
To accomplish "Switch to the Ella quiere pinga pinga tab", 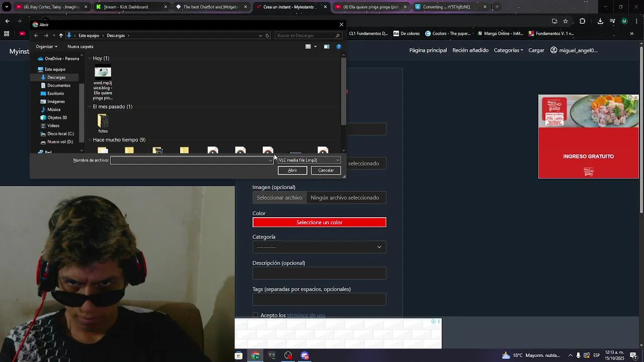I will pos(371,7).
